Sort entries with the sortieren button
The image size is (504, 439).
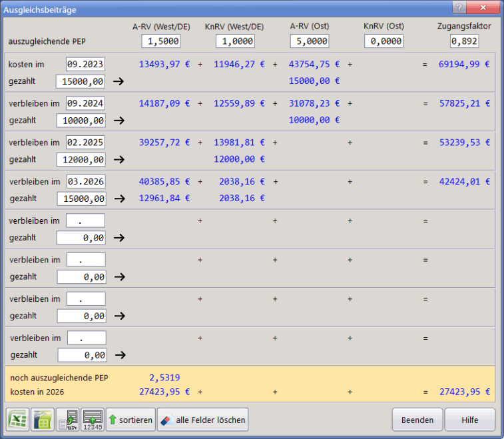coord(130,420)
